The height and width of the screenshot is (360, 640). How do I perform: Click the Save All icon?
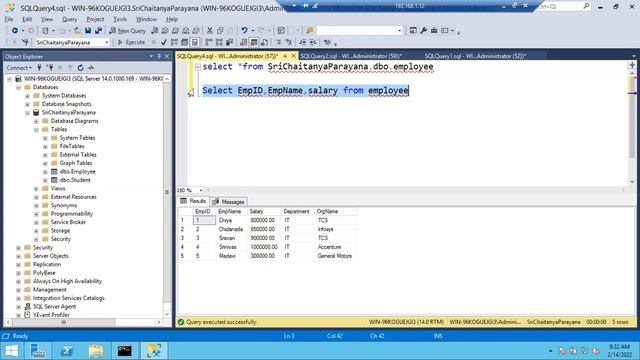coord(98,31)
